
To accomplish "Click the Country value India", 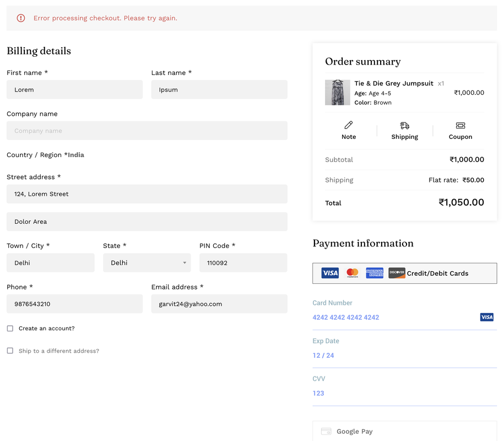I will (x=76, y=155).
